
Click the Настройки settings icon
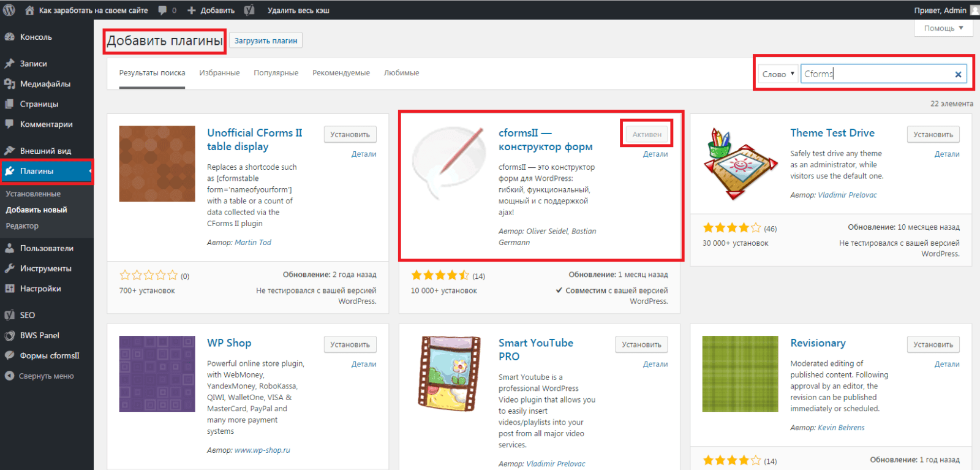[9, 289]
